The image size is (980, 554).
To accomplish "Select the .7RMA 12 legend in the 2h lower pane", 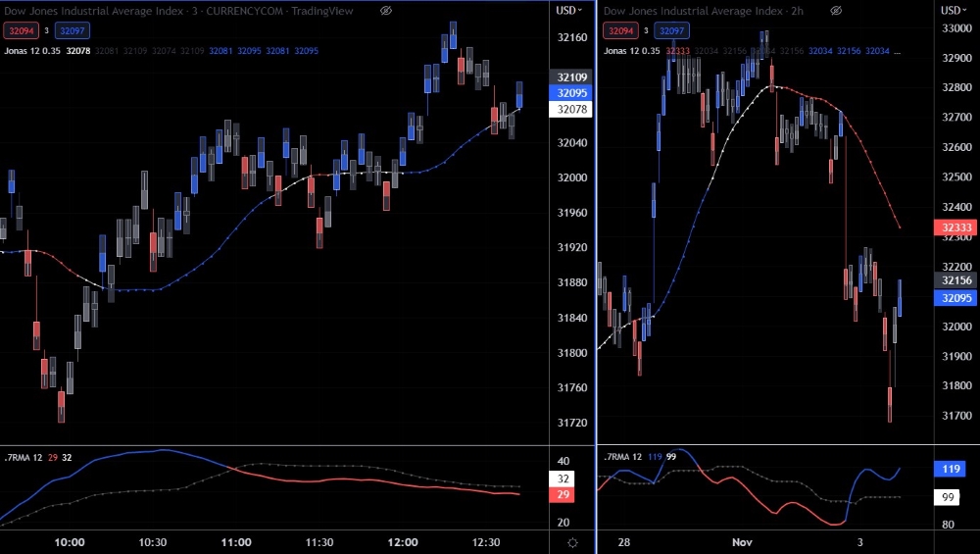I will (x=622, y=457).
